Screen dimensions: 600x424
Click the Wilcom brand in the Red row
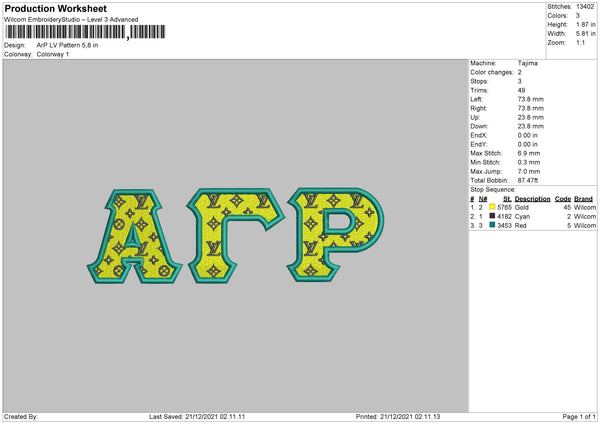coord(585,226)
